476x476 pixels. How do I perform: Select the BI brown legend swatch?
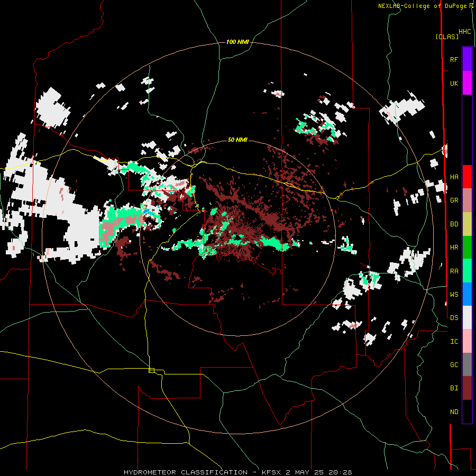[x=467, y=388]
